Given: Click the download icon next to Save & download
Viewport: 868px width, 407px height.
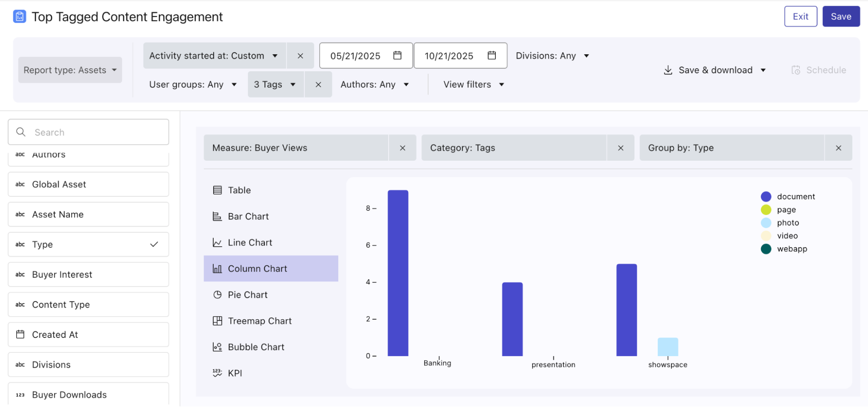Looking at the screenshot, I should click(x=667, y=69).
